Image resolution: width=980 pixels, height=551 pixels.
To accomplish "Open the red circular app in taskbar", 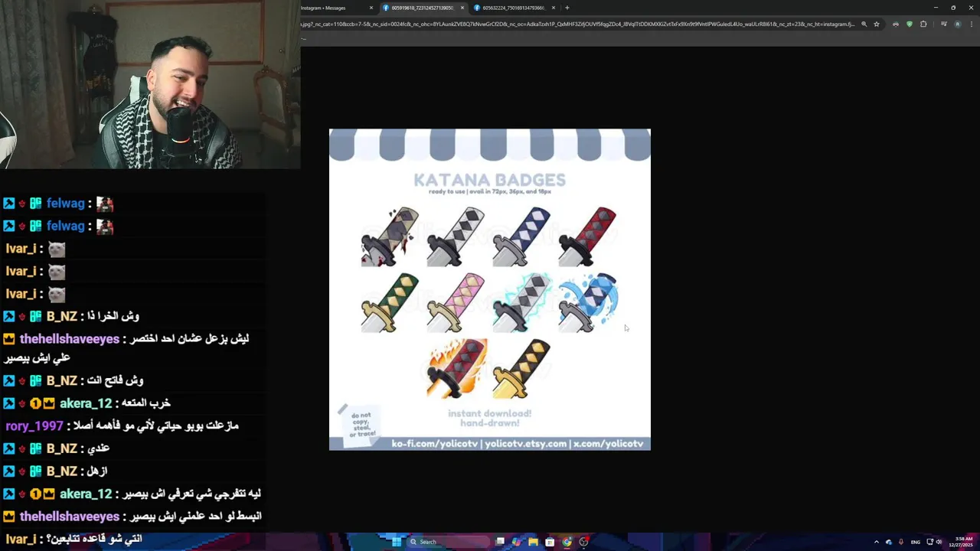I will [583, 542].
